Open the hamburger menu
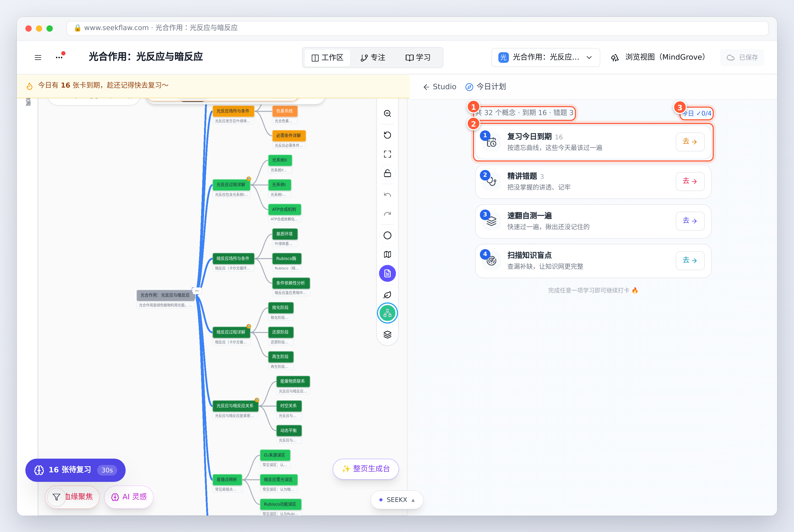 pyautogui.click(x=38, y=57)
